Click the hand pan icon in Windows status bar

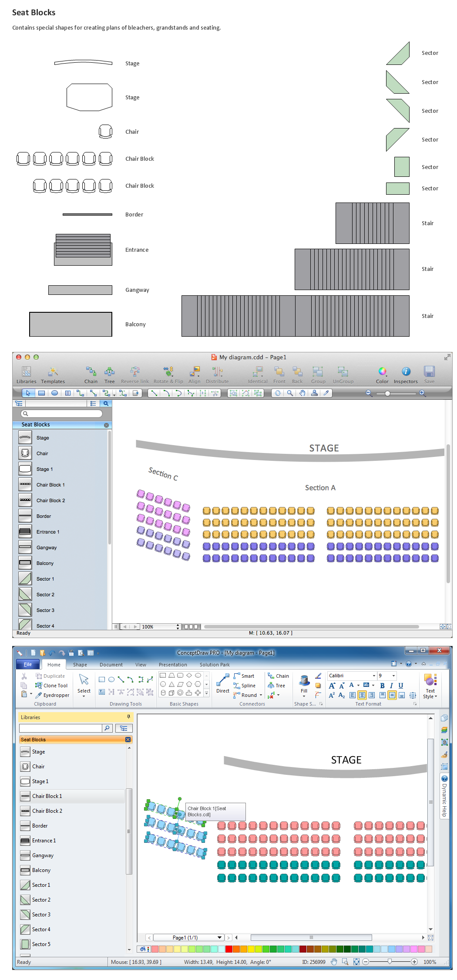click(x=334, y=962)
